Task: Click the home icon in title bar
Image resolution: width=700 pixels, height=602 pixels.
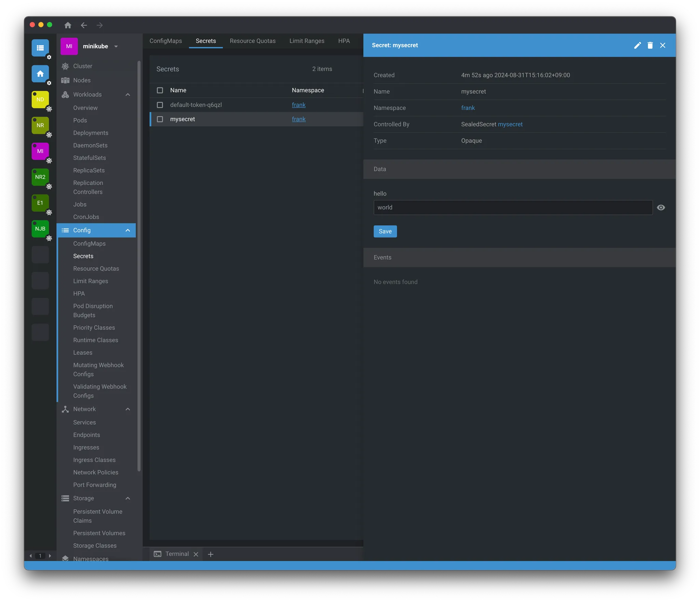Action: 68,25
